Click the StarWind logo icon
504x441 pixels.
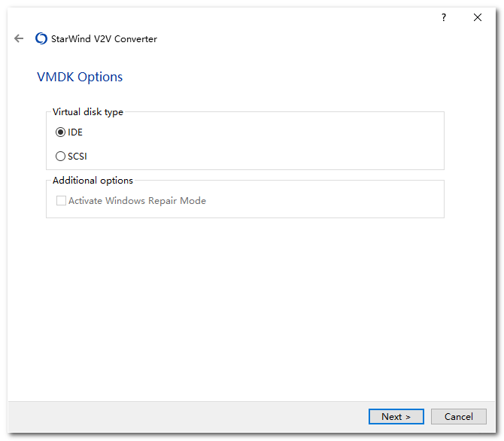[x=41, y=39]
